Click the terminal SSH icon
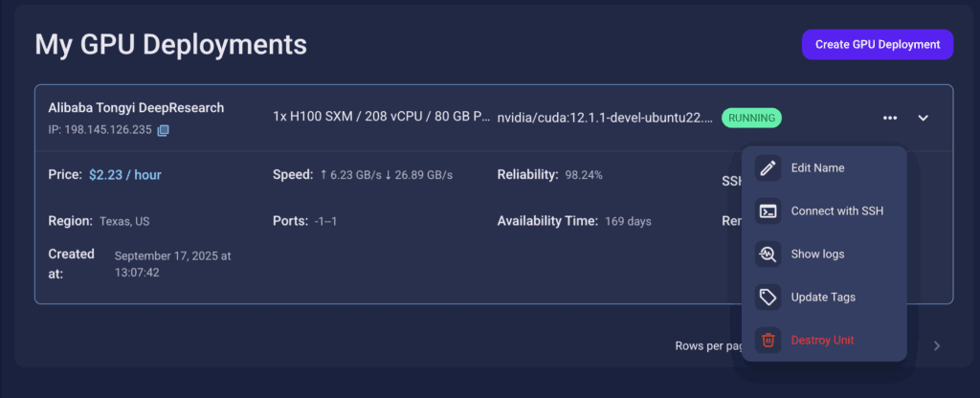The width and height of the screenshot is (980, 398). pos(768,211)
